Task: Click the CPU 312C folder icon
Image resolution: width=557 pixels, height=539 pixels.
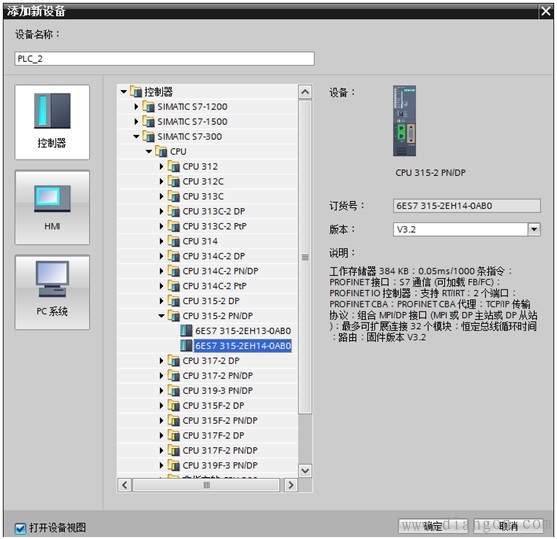Action: (173, 181)
